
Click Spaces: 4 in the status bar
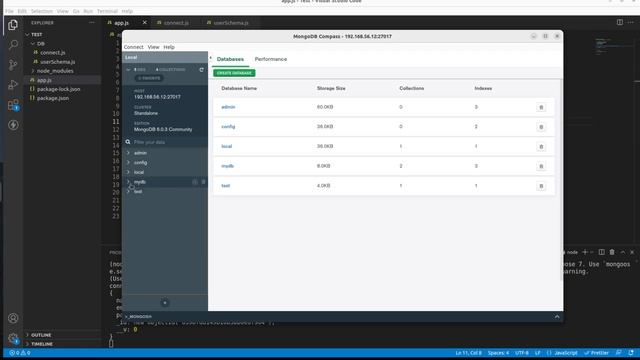pos(498,353)
